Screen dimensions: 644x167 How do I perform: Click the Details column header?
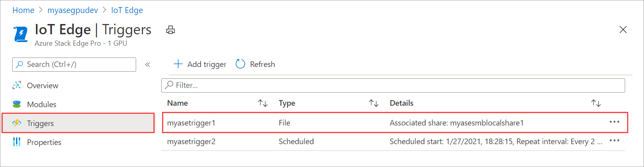point(402,103)
